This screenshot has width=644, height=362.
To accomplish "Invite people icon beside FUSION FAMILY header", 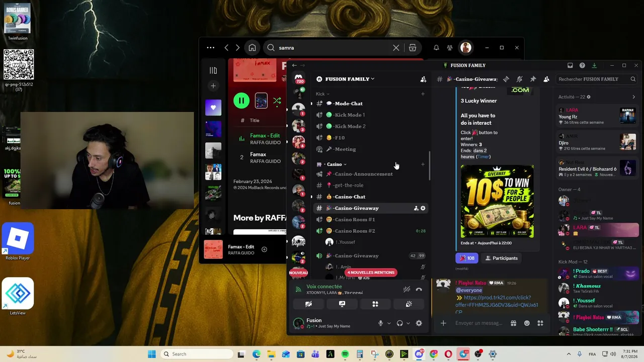I will pos(423,79).
